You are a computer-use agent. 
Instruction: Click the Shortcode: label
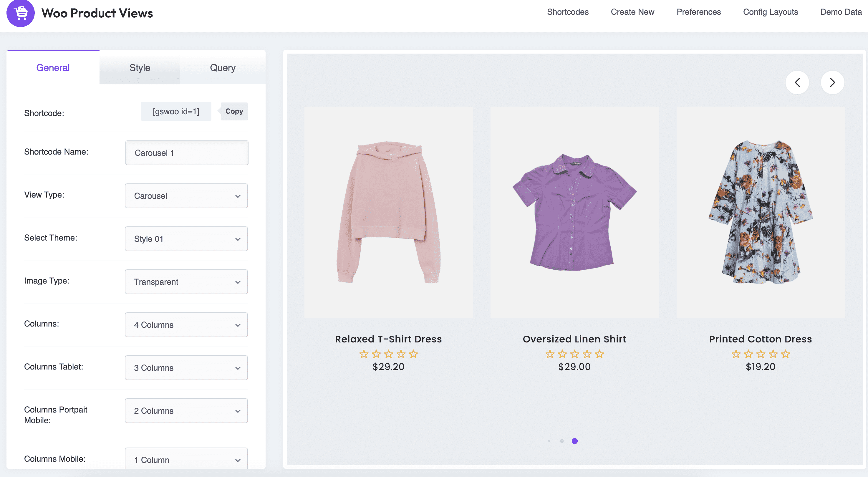coord(44,113)
